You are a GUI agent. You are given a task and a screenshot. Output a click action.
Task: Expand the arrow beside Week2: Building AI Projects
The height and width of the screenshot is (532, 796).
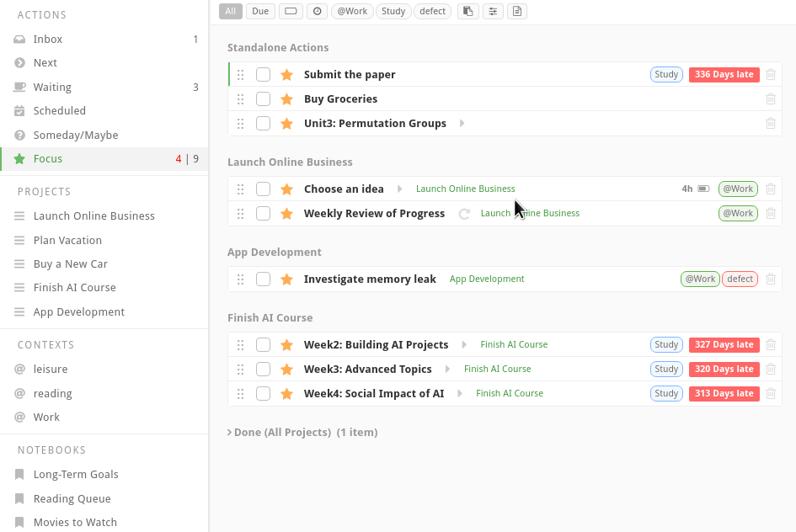point(464,345)
